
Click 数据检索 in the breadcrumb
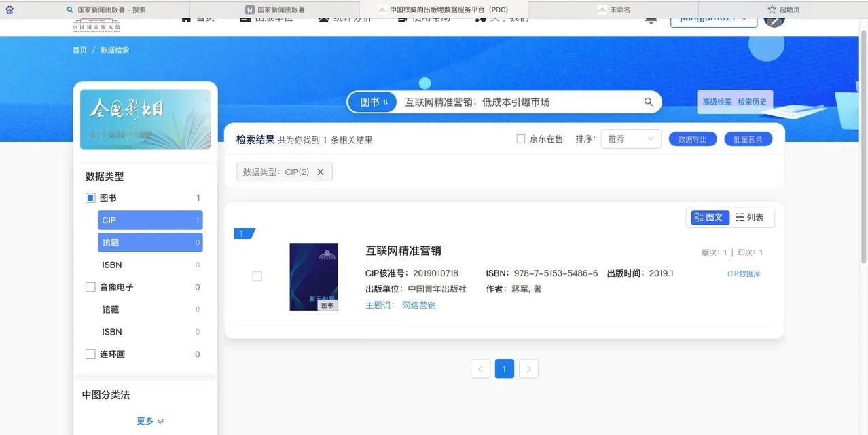point(115,50)
